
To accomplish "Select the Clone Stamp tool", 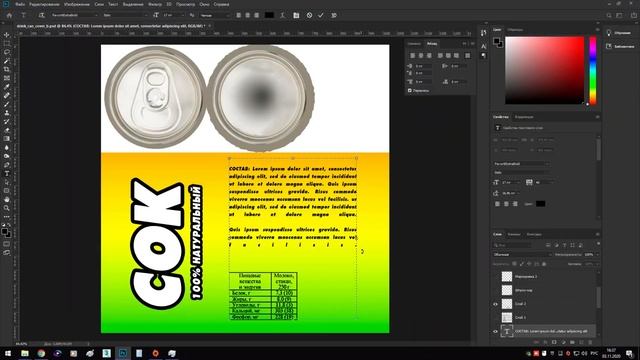I will tap(7, 113).
